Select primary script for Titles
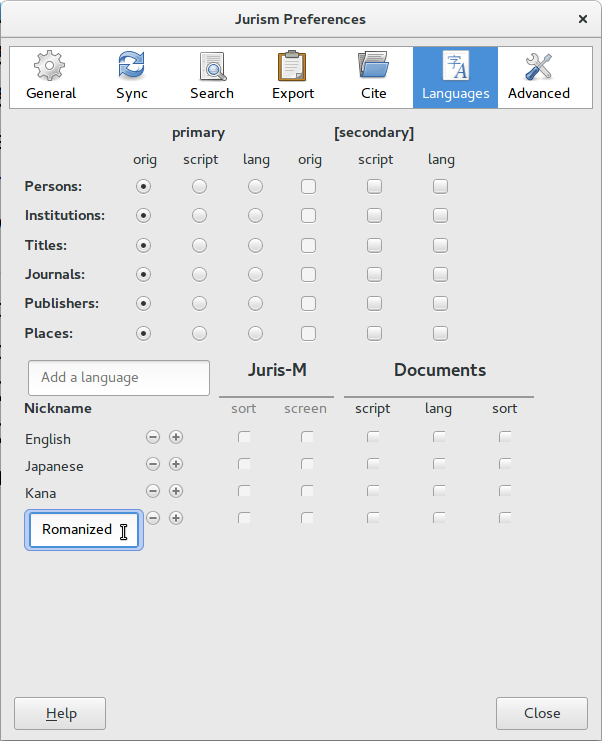602x741 pixels. 199,245
